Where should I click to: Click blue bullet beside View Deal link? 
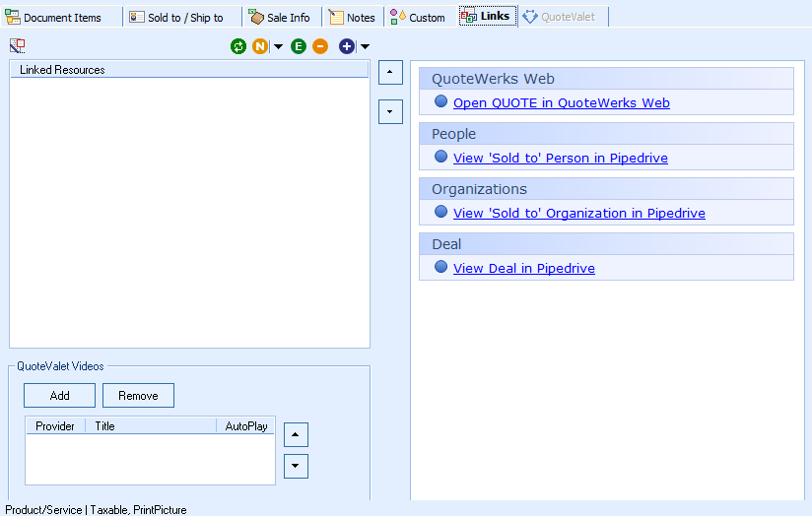(440, 267)
